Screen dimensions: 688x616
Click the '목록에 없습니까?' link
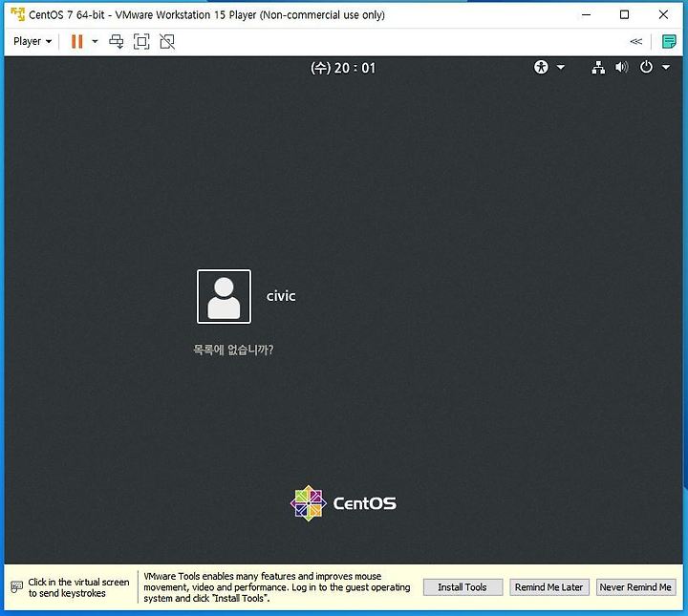click(233, 350)
